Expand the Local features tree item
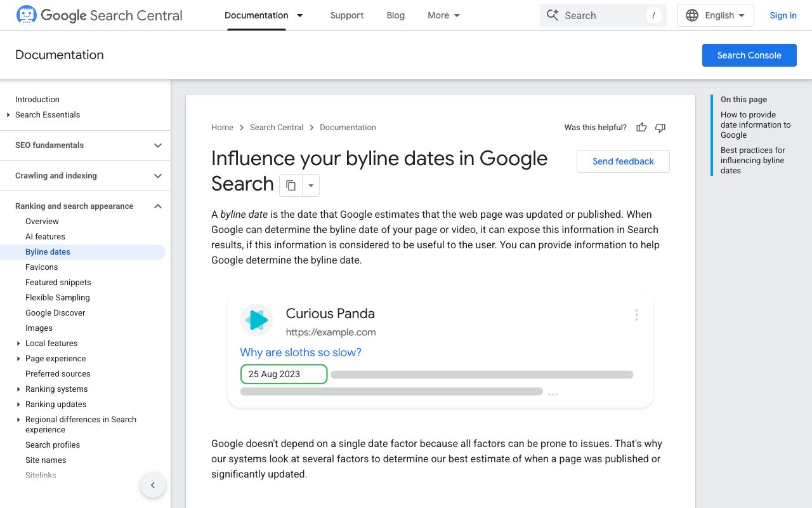The width and height of the screenshot is (812, 508). [x=18, y=344]
